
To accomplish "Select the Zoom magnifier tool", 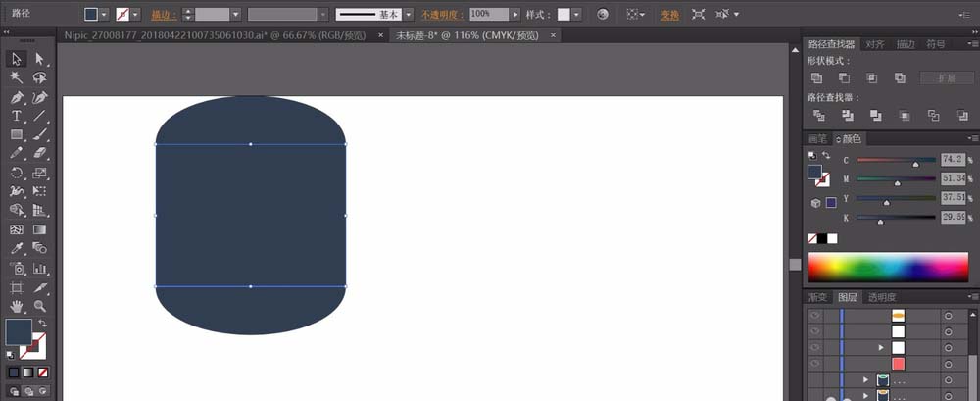I will 40,306.
